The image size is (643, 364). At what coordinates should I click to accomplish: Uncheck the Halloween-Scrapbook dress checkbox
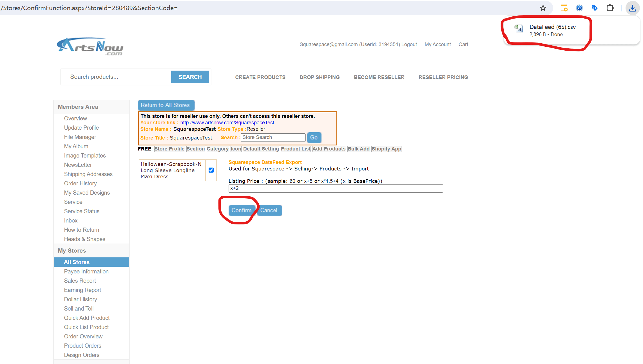(x=211, y=170)
